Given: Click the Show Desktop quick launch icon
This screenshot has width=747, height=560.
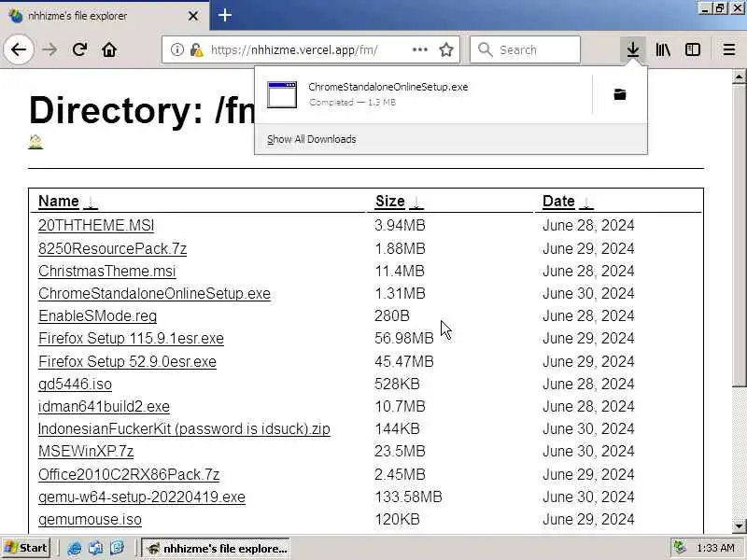Looking at the screenshot, I should [x=95, y=548].
